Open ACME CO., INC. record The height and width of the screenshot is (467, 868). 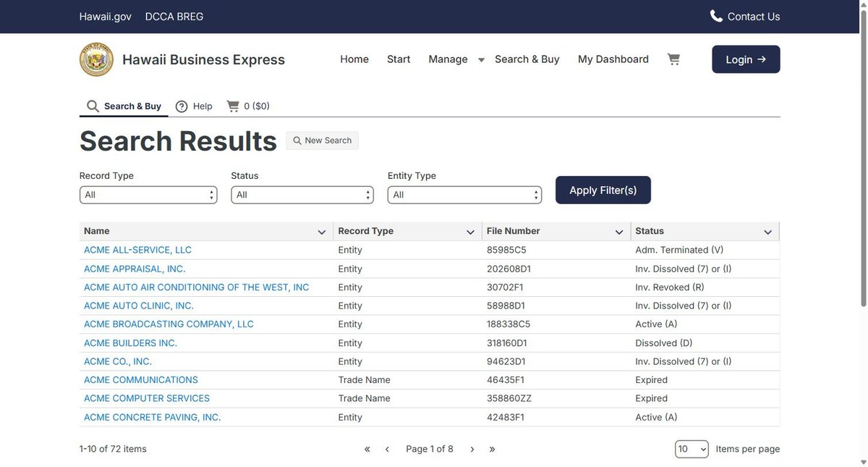point(118,361)
